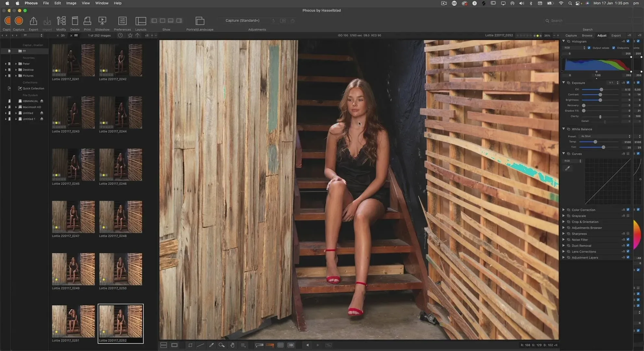Screen dimensions: 644x351
Task: Expand the Crop & Orientation section
Action: tap(563, 222)
